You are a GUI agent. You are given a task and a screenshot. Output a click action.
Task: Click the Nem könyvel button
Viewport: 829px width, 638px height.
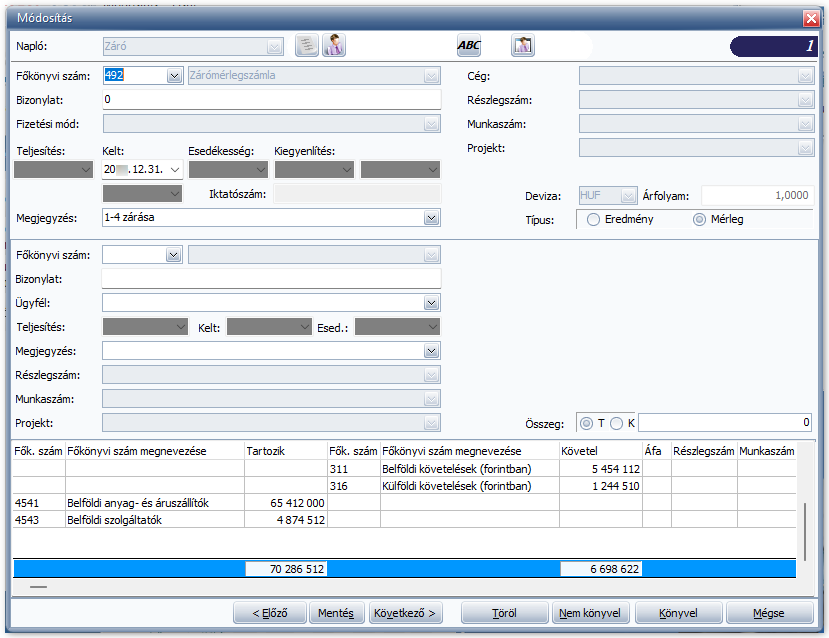pyautogui.click(x=590, y=613)
